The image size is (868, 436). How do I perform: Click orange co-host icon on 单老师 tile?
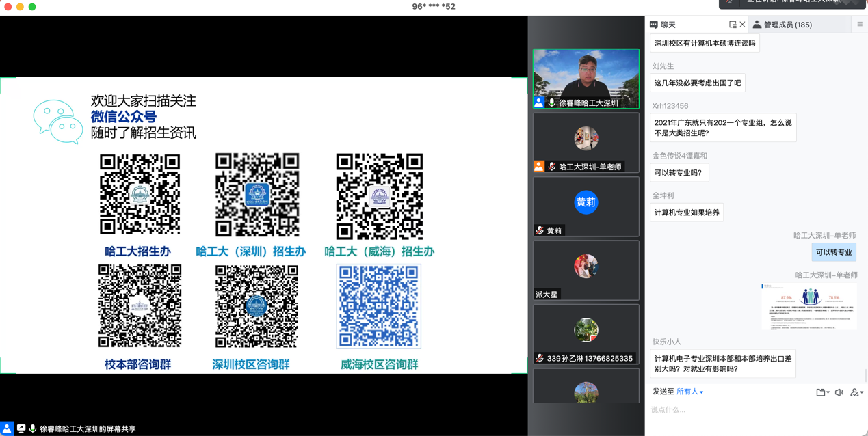(539, 167)
